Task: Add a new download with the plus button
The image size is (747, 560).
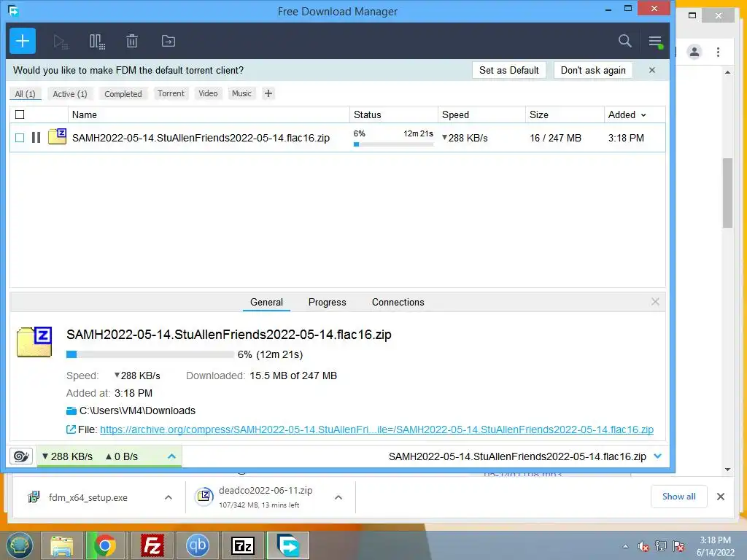Action: tap(23, 41)
